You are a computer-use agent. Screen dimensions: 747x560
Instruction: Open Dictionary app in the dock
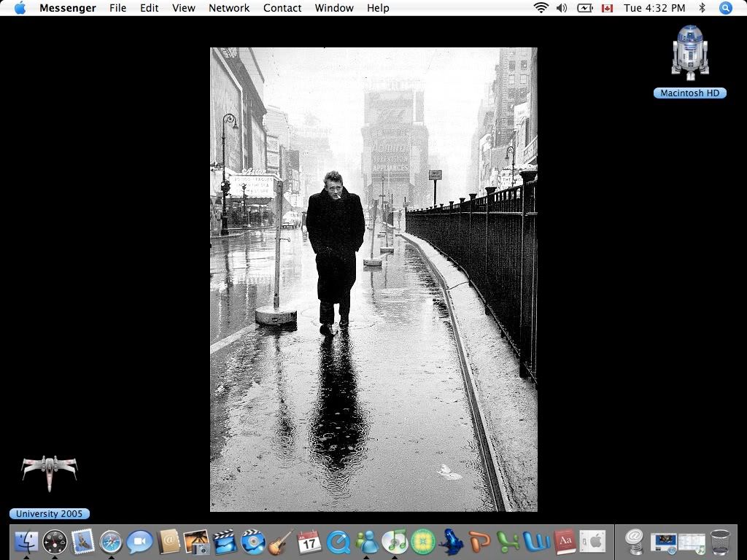click(565, 542)
